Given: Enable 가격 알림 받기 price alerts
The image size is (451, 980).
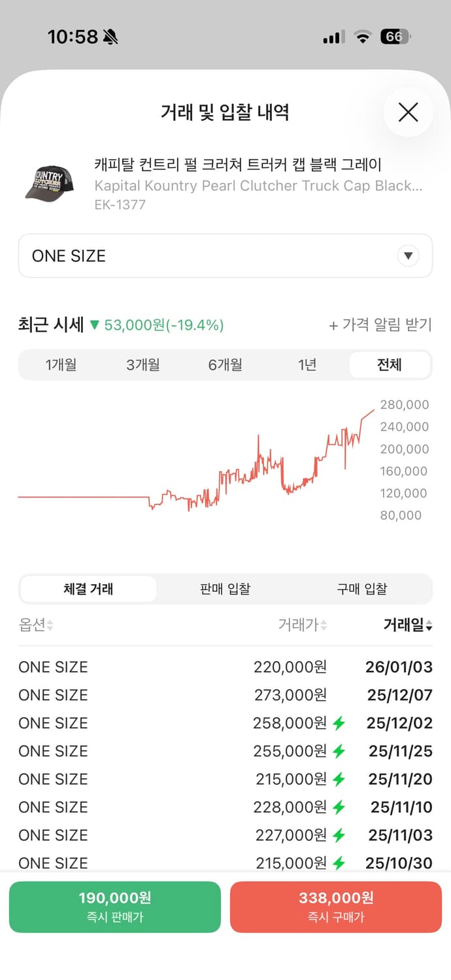Looking at the screenshot, I should click(x=381, y=325).
